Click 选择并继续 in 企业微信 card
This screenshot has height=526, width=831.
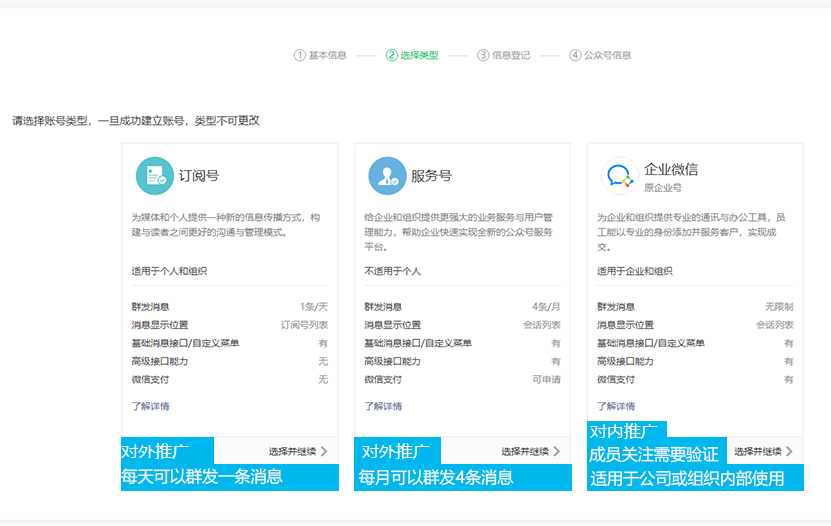(x=763, y=452)
